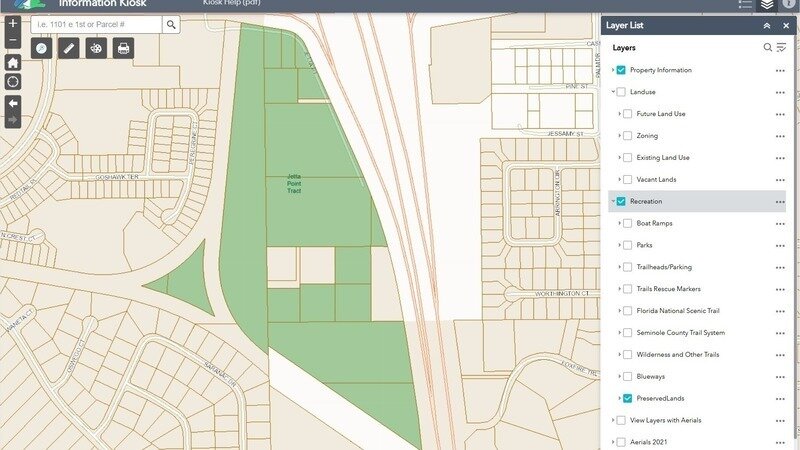Viewport: 800px width, 450px height.
Task: Expand the Property Information layer group
Action: coord(613,70)
